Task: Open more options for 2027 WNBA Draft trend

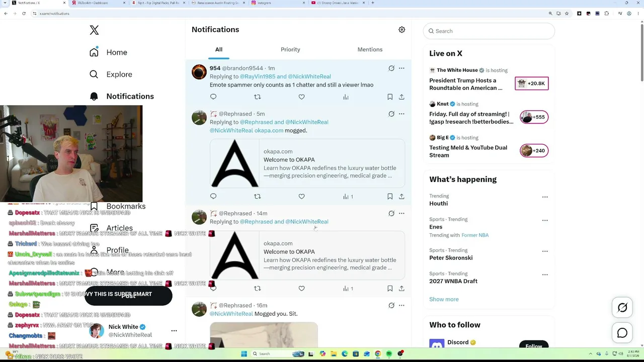Action: point(545,275)
